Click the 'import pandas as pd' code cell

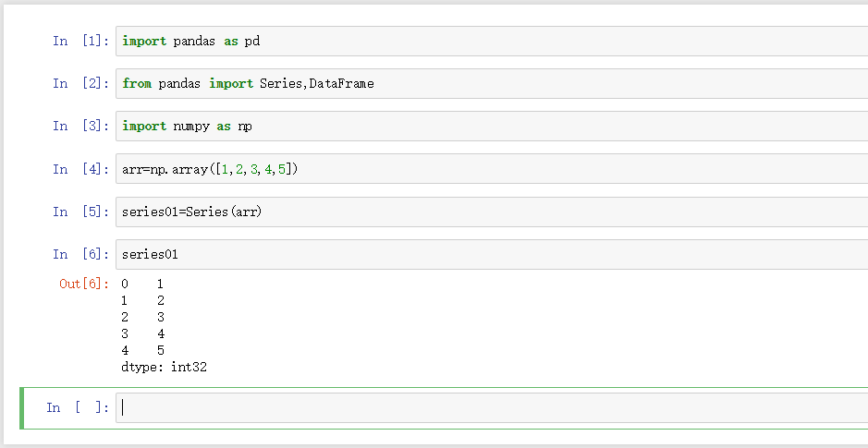tap(492, 41)
